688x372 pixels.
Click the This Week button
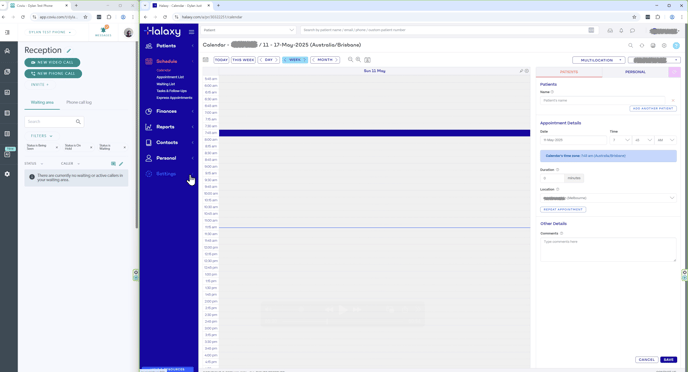244,60
